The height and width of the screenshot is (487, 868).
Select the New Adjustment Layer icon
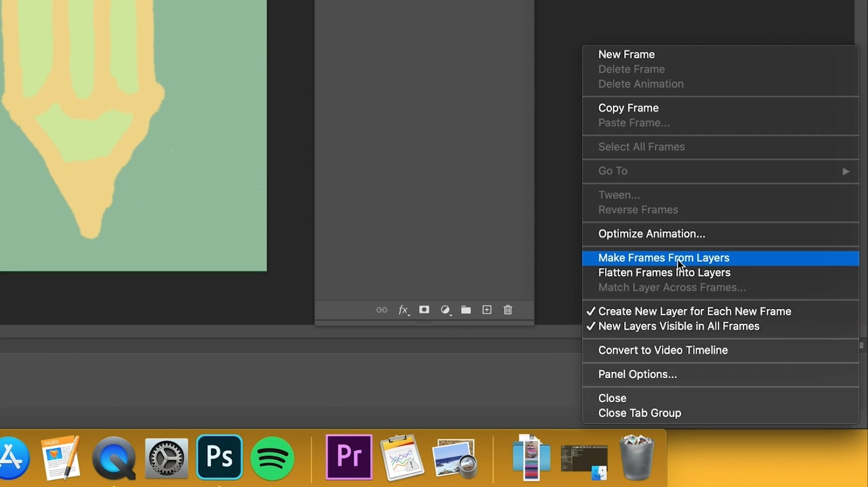pyautogui.click(x=445, y=310)
